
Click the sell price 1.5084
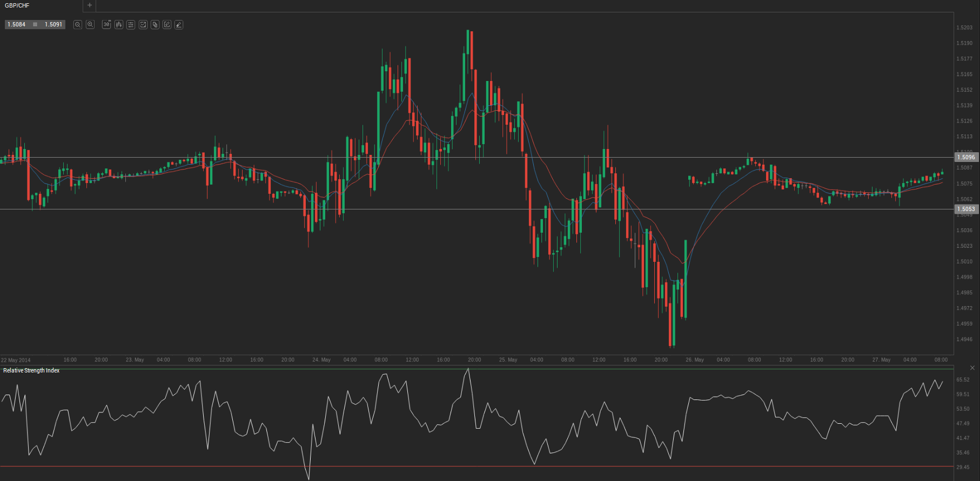click(17, 25)
